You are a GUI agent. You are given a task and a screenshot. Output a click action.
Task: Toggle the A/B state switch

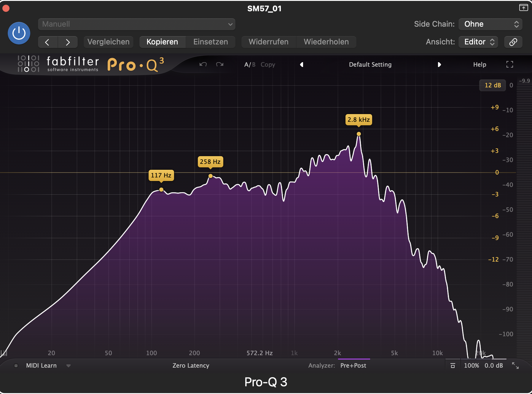click(x=250, y=65)
